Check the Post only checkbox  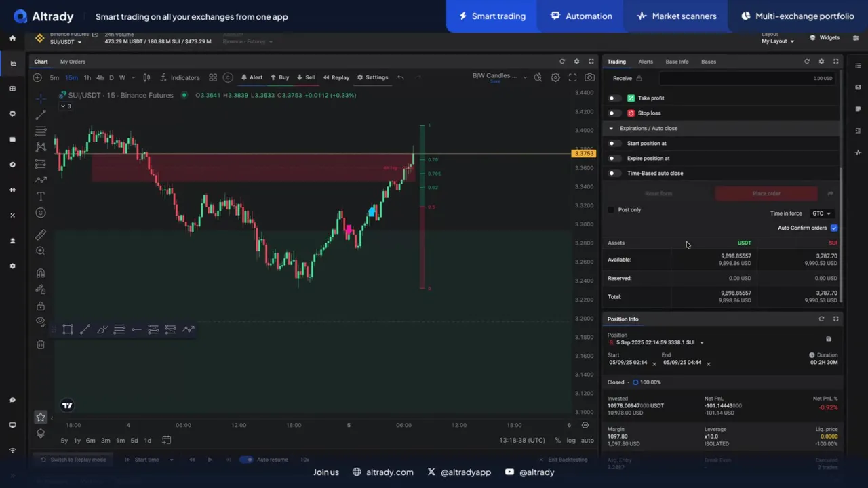(x=611, y=210)
